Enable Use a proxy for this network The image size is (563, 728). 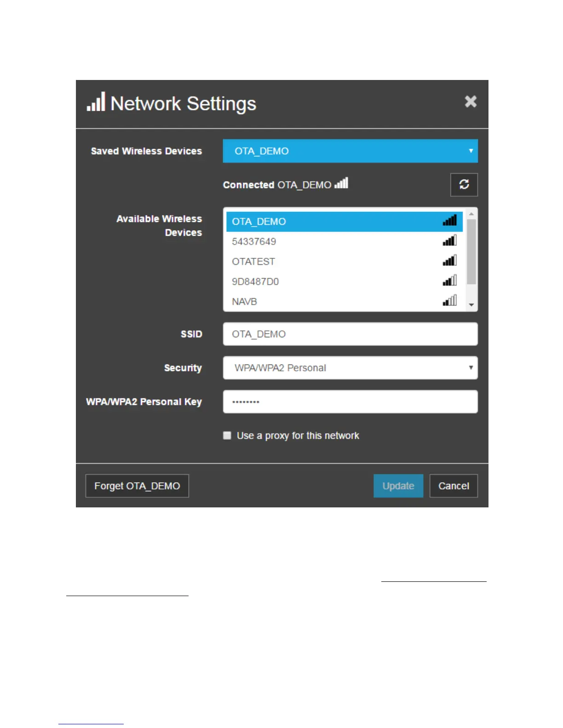[227, 435]
